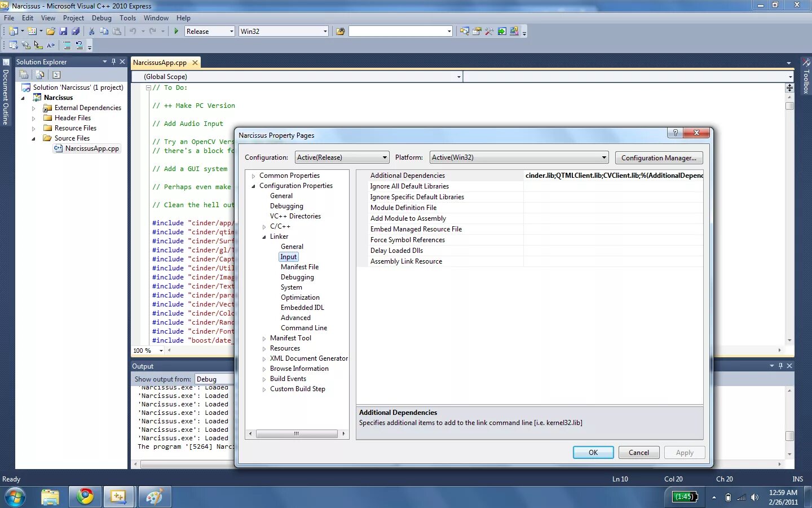Screen dimensions: 812x508
Task: Click the Save floppy disk icon
Action: click(x=63, y=31)
